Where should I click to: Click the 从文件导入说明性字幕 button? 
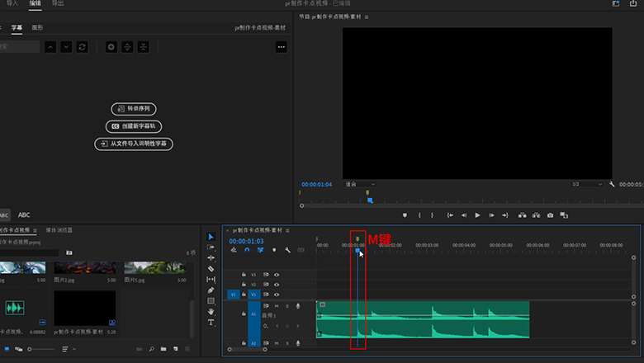point(134,144)
